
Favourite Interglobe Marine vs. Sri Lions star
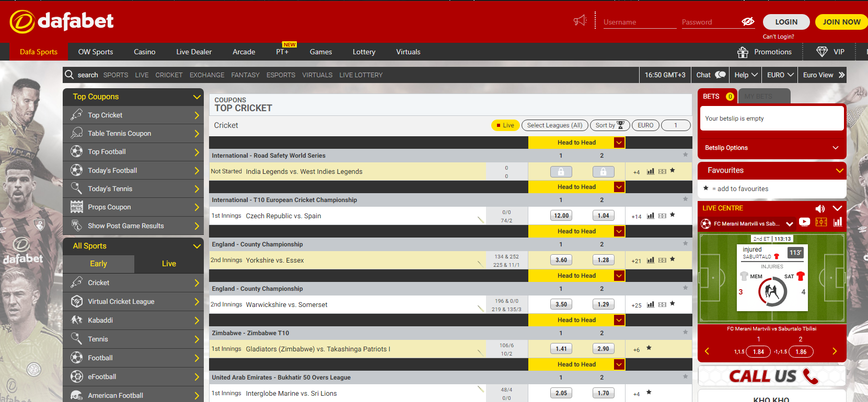click(x=649, y=392)
